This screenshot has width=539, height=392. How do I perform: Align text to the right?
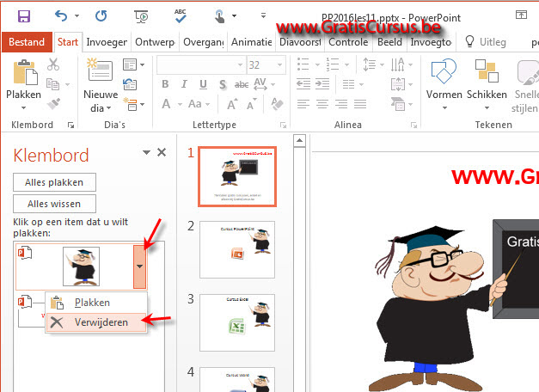[x=341, y=103]
